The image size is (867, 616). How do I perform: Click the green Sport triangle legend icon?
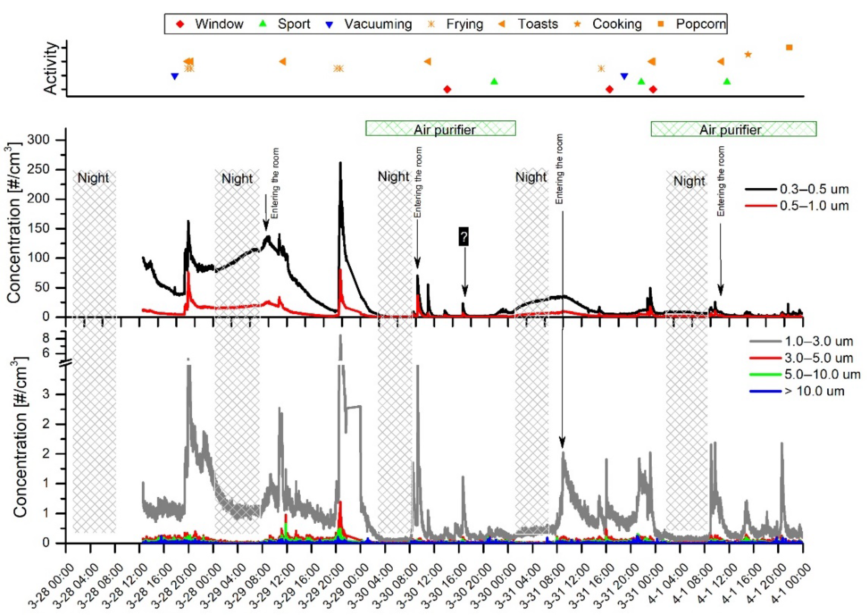(x=263, y=24)
